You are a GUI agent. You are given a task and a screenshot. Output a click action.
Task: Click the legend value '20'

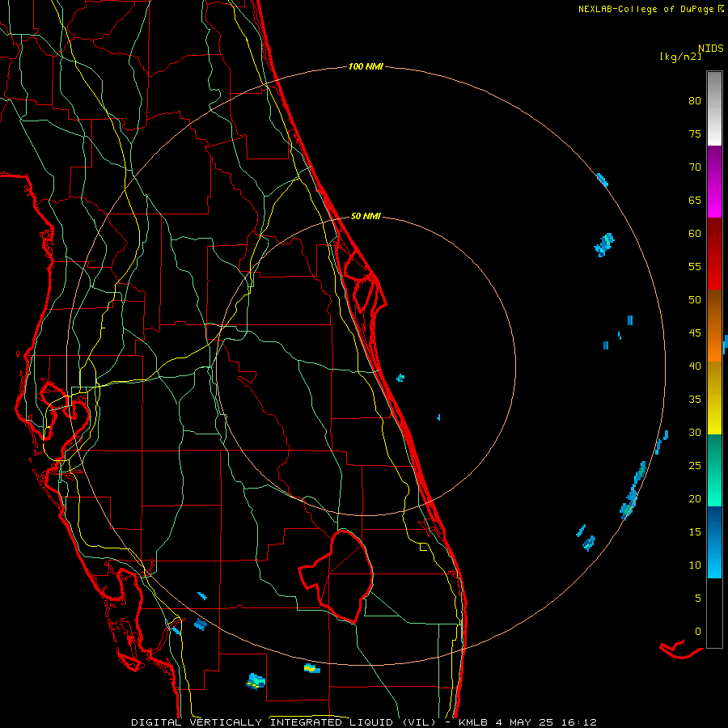point(695,499)
